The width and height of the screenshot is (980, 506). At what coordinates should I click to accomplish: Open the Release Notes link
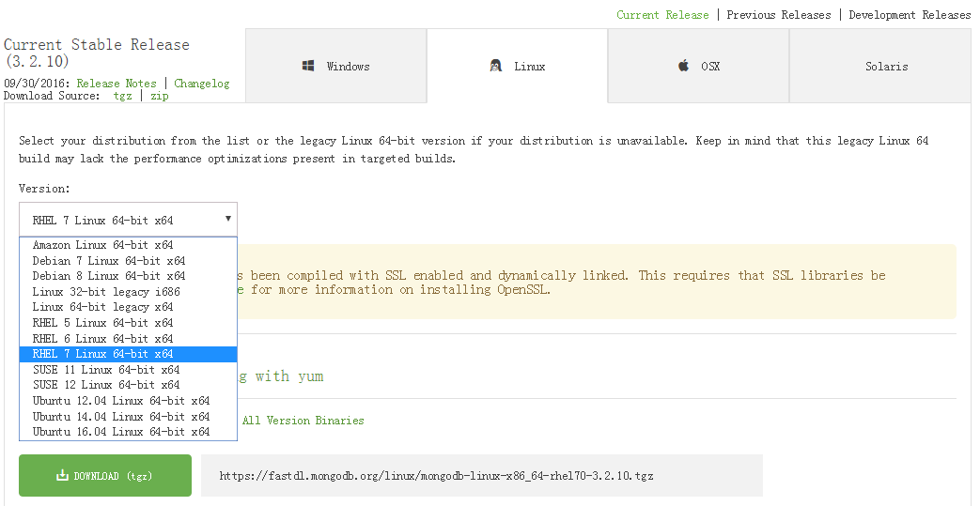(x=117, y=84)
